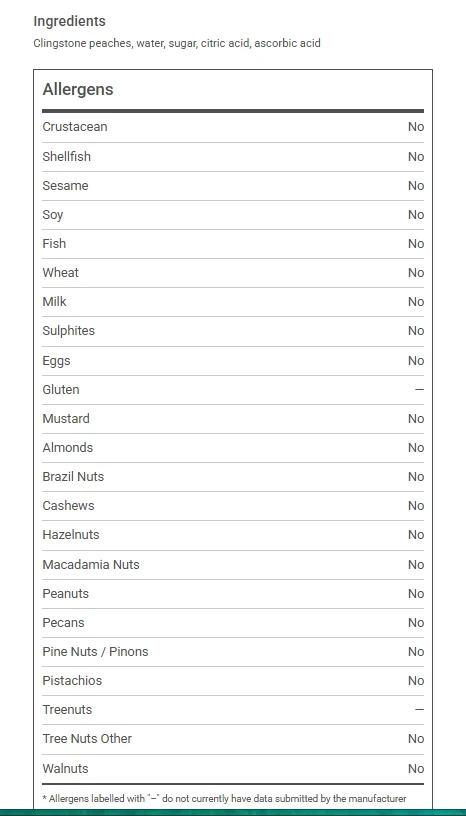Select the ingredients list text
The width and height of the screenshot is (466, 816).
(177, 43)
